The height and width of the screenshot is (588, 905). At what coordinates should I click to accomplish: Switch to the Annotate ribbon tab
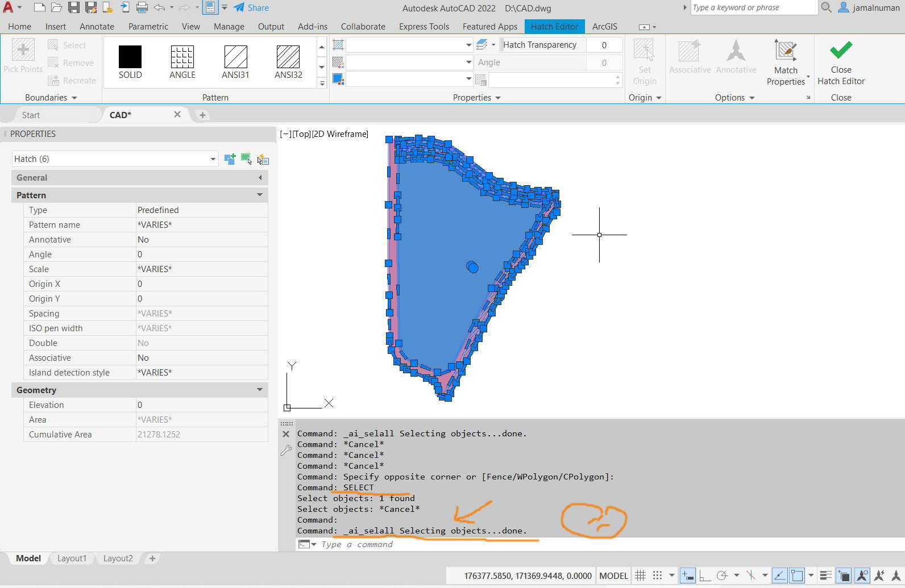[x=97, y=26]
